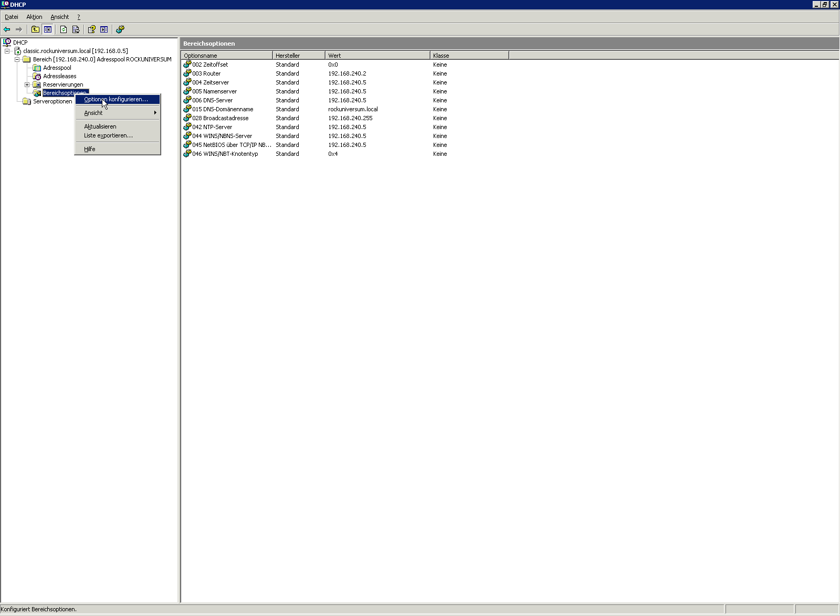This screenshot has height=616, width=840.
Task: Click the Wert value 0x4
Action: point(333,154)
